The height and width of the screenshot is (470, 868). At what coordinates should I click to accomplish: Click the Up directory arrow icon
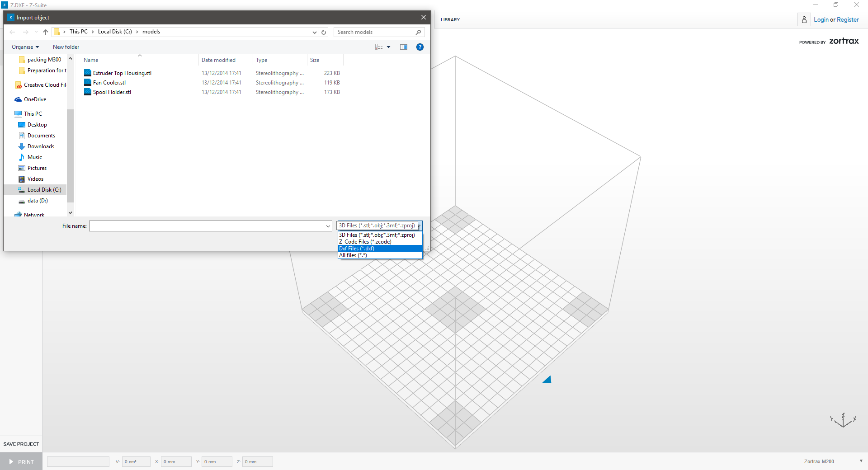(x=46, y=32)
